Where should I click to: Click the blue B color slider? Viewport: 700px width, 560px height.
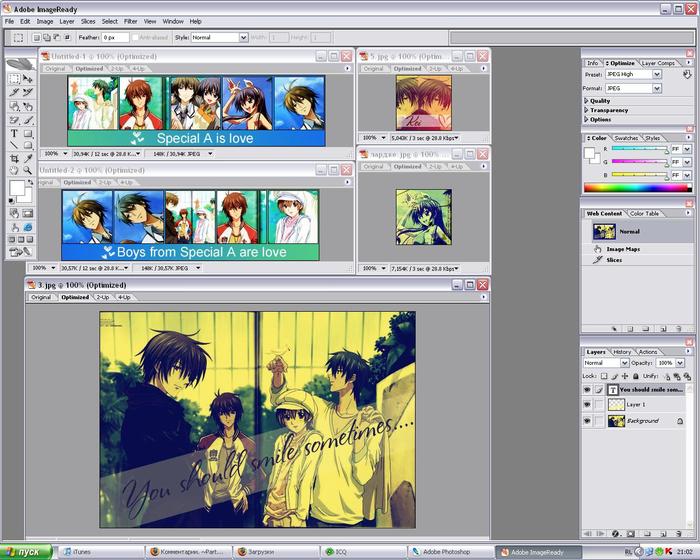tap(640, 175)
